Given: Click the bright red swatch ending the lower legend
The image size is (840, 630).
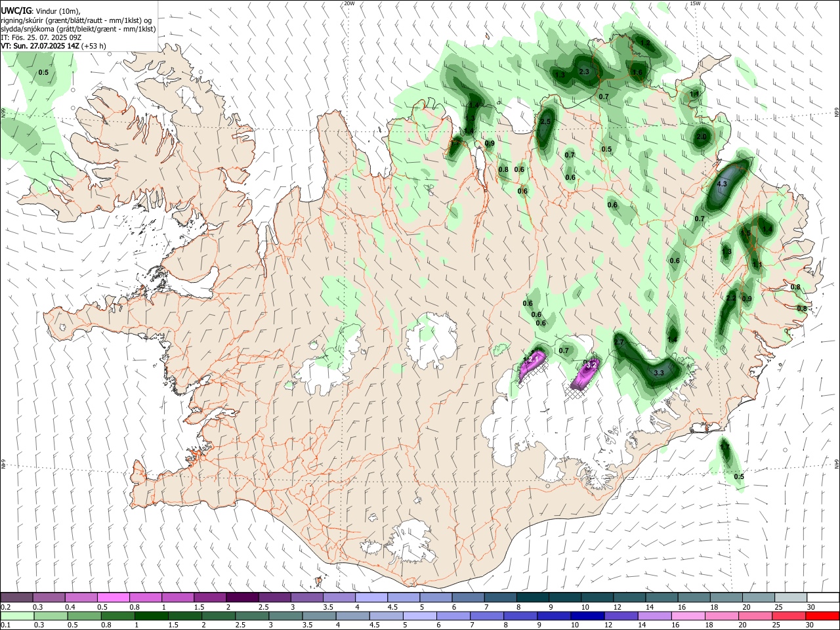Looking at the screenshot, I should 823,616.
